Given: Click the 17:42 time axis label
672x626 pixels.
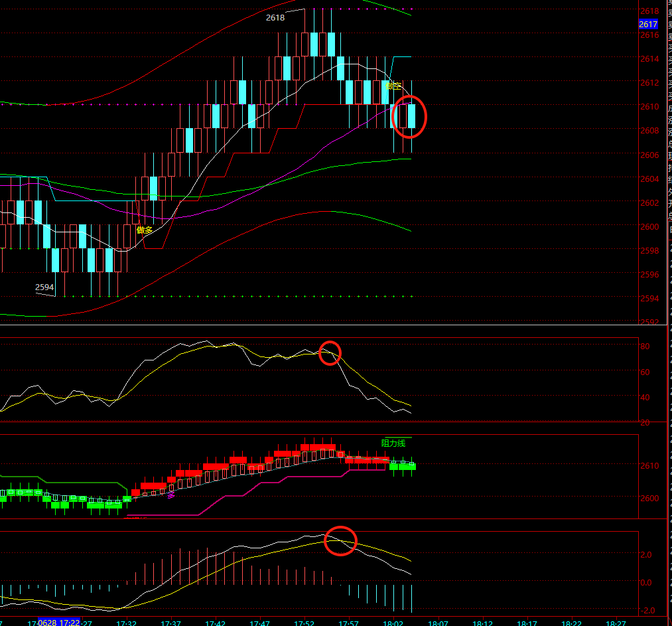Looking at the screenshot, I should point(215,623).
